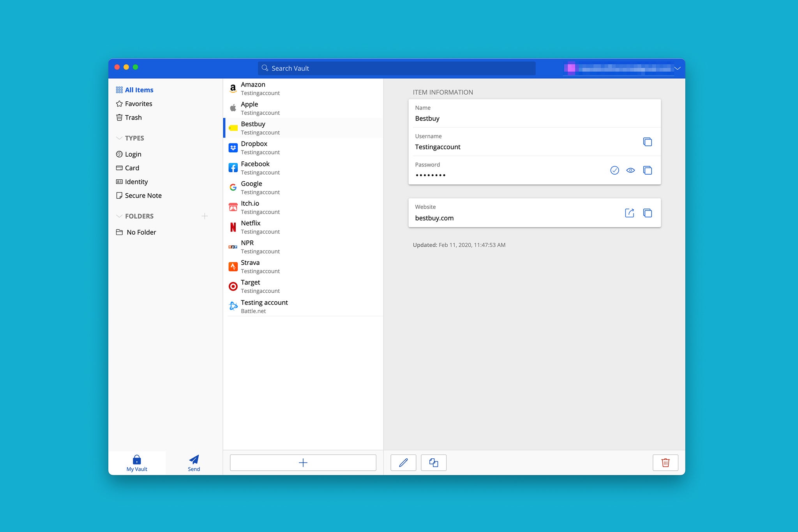
Task: Click the open external link icon for bestbuy.com
Action: pos(630,212)
